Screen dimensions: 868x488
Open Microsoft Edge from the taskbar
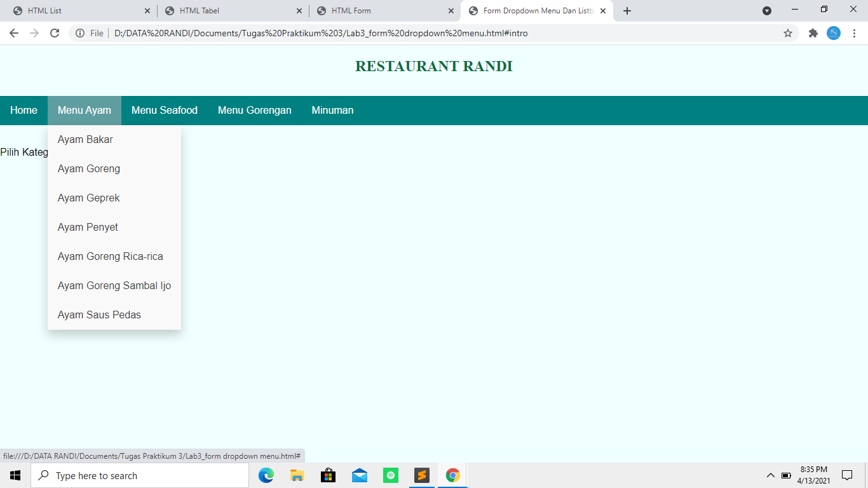tap(266, 475)
